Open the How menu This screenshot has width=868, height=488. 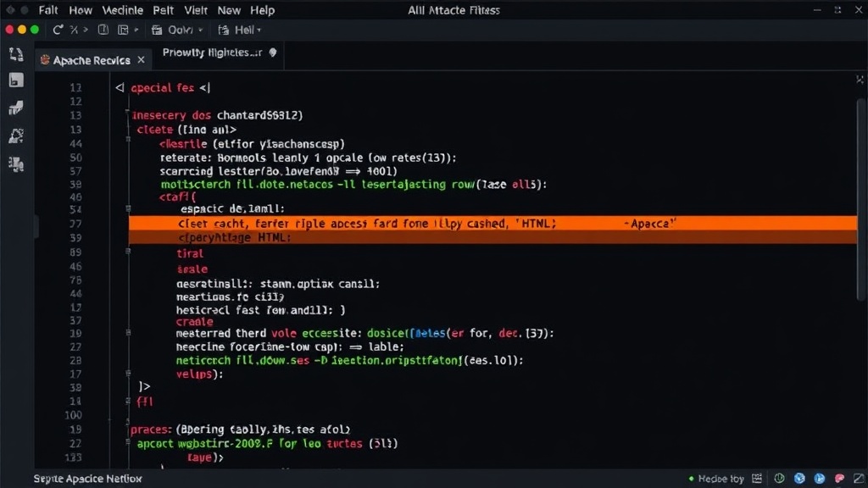[81, 10]
